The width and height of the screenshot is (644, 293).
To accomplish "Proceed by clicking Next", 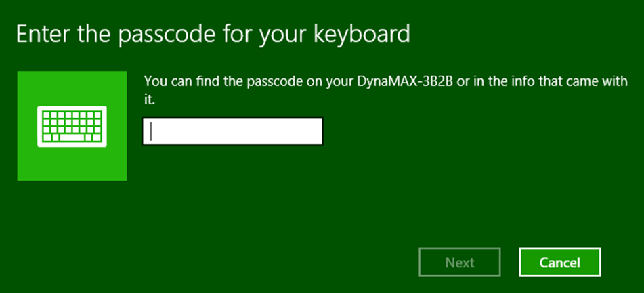I will [x=460, y=263].
